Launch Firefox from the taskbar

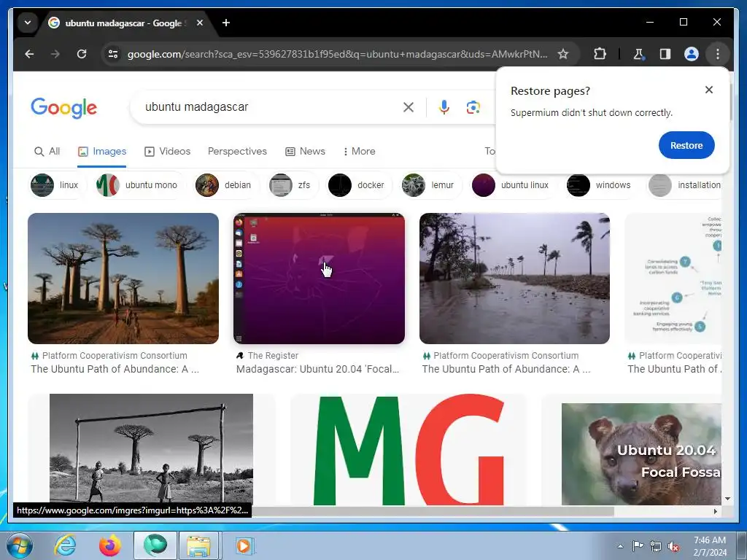pos(110,545)
